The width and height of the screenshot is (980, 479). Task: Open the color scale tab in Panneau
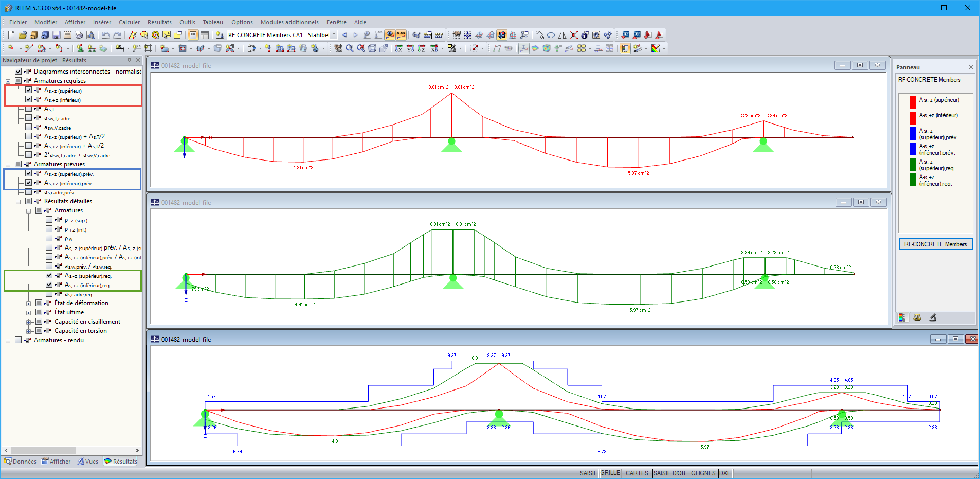[902, 317]
